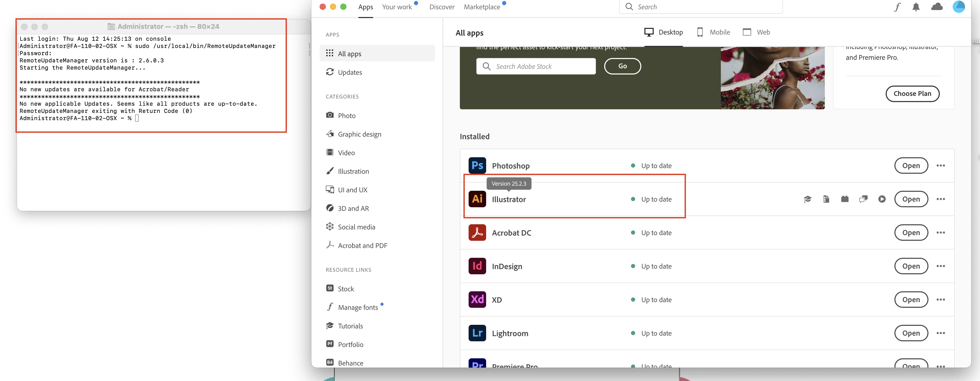This screenshot has width=980, height=381.
Task: Open Illustrator with its Open button
Action: coord(911,199)
